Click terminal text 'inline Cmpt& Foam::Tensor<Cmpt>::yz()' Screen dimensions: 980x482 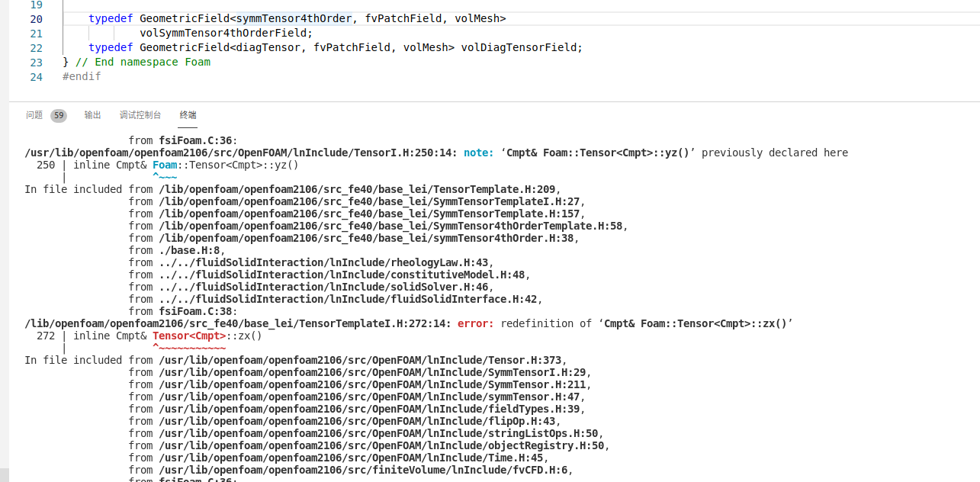186,165
